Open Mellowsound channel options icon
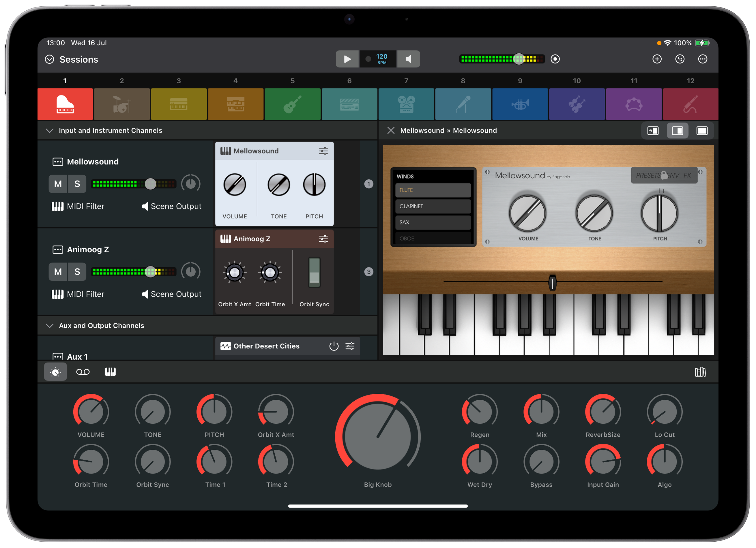Viewport: 756px width, 548px height. point(58,162)
